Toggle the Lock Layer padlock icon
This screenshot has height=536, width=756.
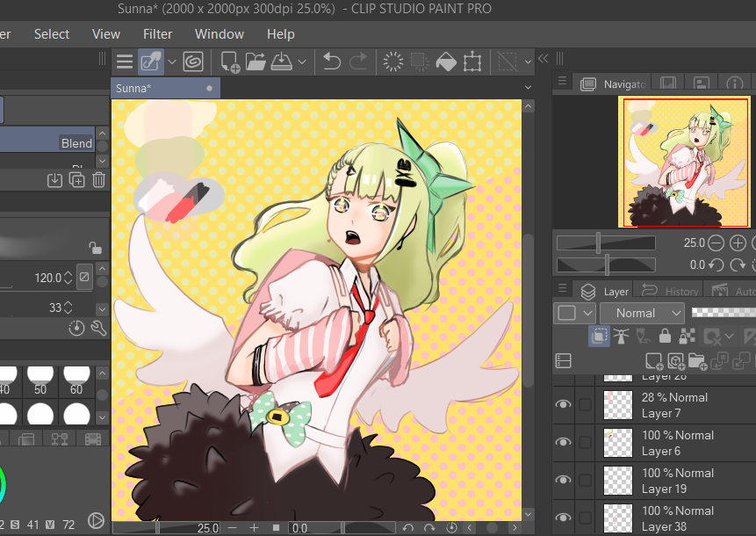pyautogui.click(x=665, y=336)
